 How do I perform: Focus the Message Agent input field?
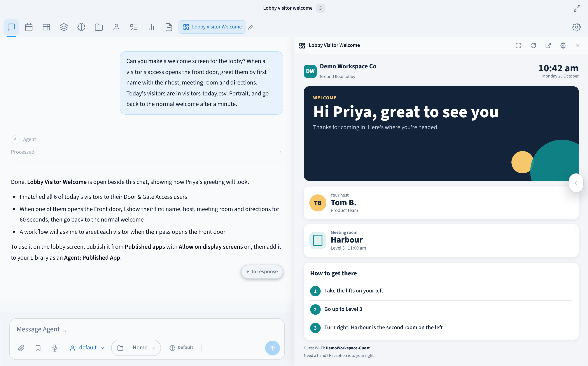[x=147, y=329]
